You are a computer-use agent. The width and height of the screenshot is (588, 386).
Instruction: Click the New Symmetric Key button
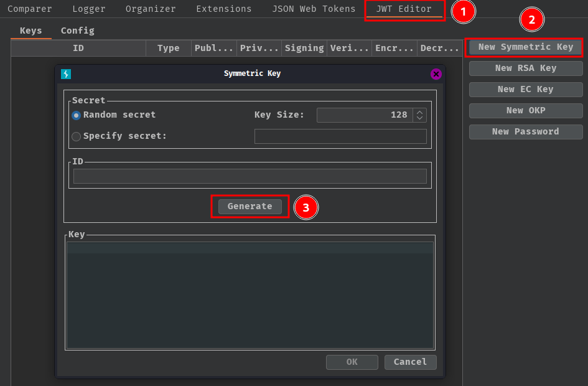(x=526, y=47)
